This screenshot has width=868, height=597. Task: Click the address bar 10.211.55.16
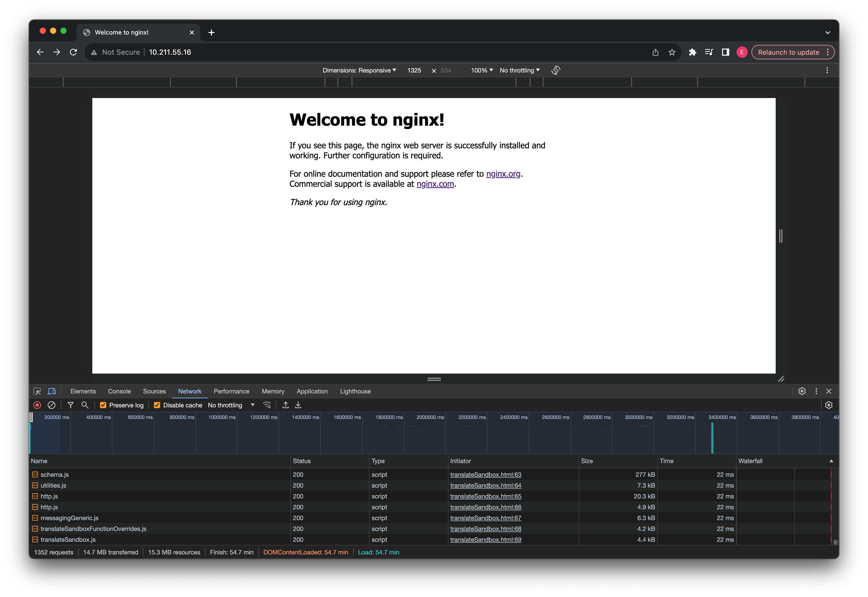170,52
